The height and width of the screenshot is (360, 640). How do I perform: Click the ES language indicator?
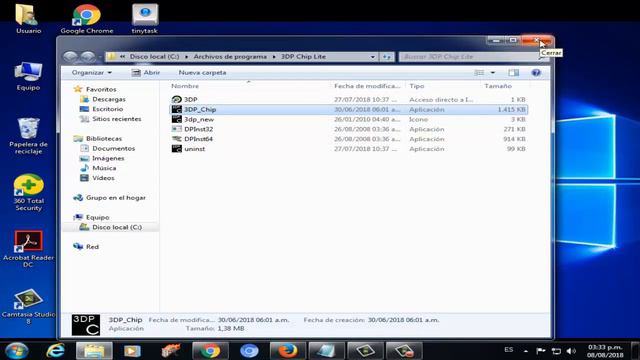coord(509,350)
